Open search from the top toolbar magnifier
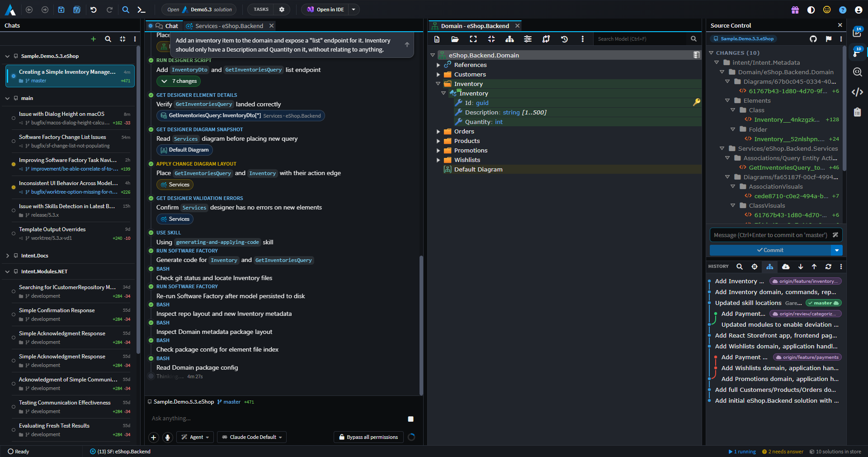 pyautogui.click(x=126, y=10)
